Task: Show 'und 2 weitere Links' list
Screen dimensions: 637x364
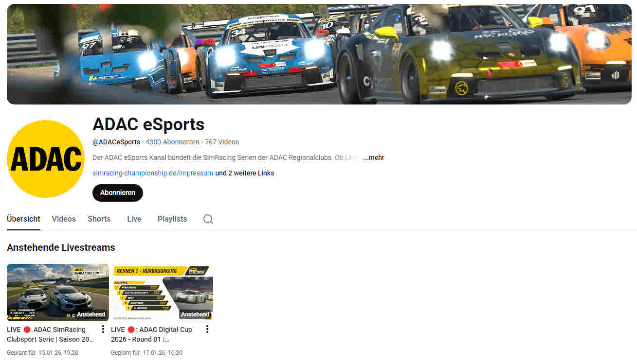Action: 244,173
